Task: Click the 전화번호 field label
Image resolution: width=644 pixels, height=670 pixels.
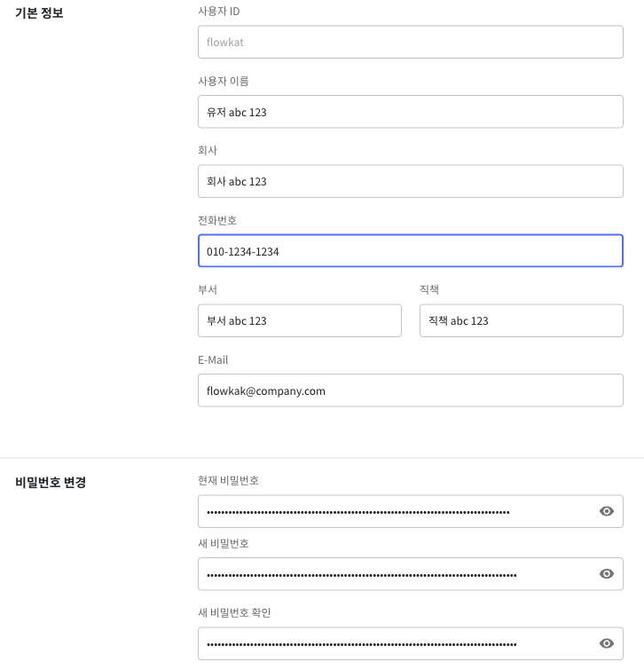Action: click(217, 220)
